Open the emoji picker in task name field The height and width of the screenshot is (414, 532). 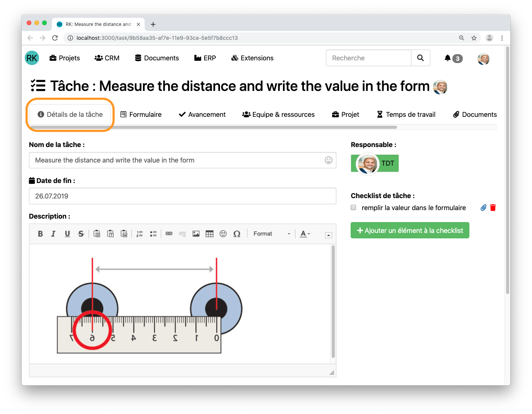pyautogui.click(x=328, y=160)
